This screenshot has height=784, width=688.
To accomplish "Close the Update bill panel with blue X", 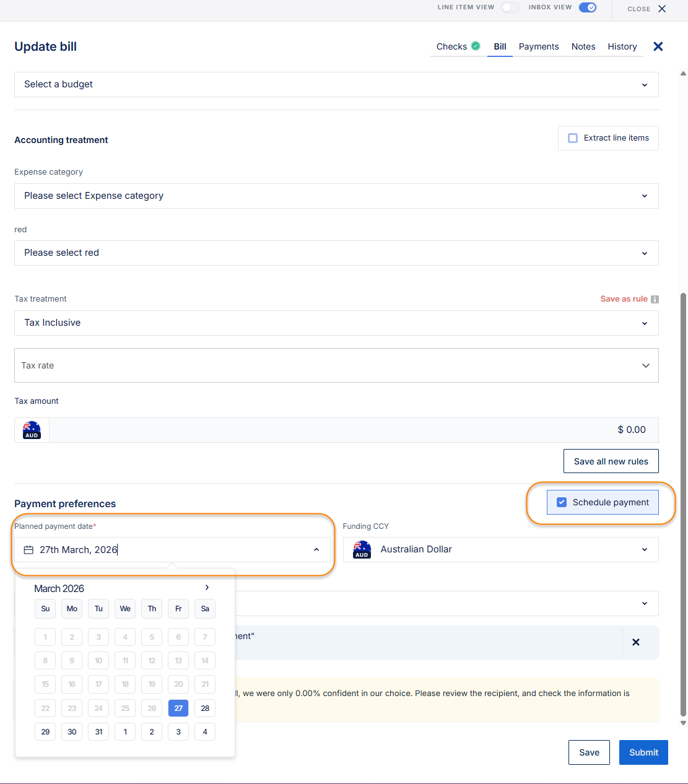I will pos(658,46).
